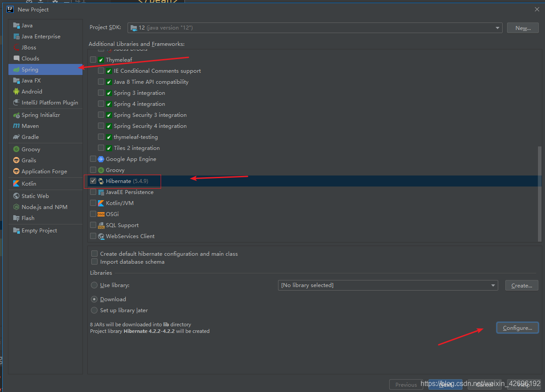
Task: Choose Spring Initializr generator
Action: (x=45, y=115)
